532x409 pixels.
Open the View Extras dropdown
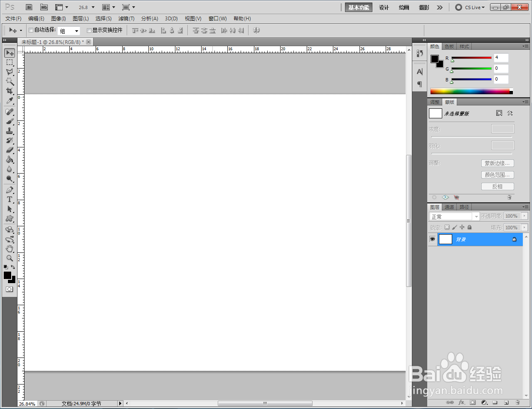62,7
